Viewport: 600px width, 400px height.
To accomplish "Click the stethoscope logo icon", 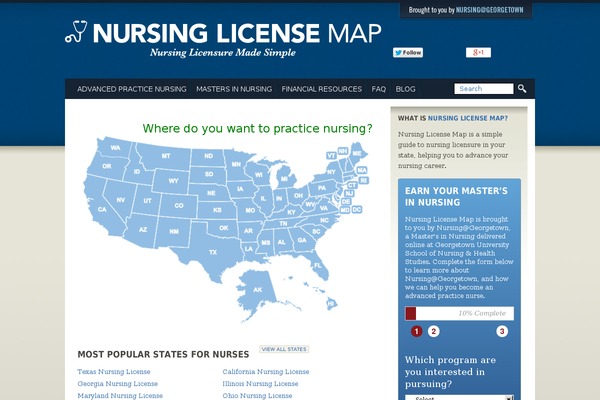I will [76, 31].
